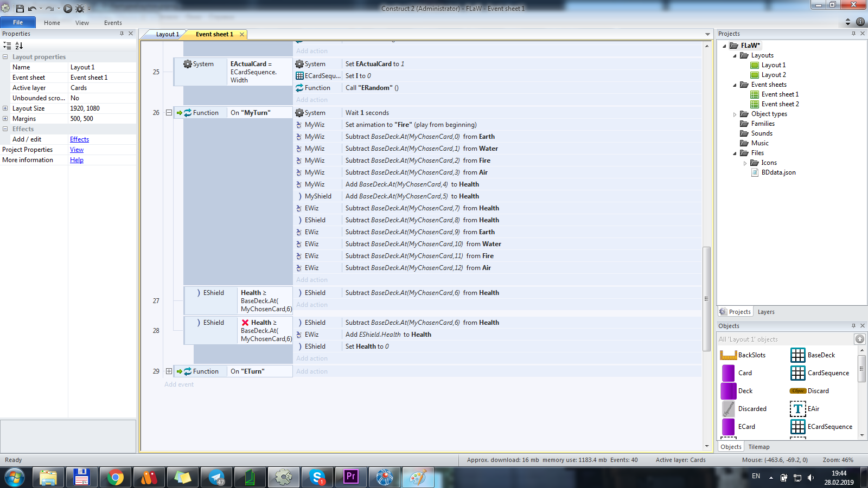Toggle auto-hide pin on Properties panel

tap(122, 34)
